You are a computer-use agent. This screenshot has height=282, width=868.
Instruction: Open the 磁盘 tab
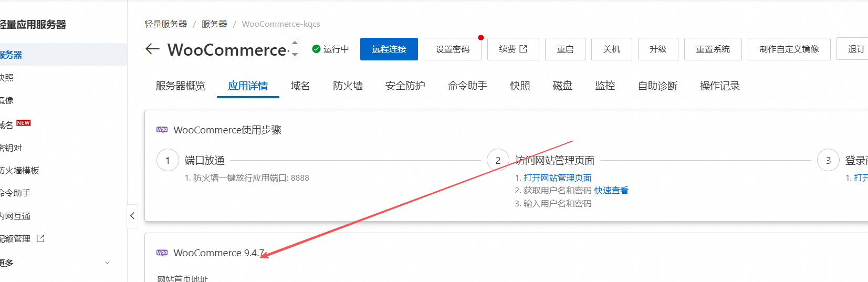point(562,86)
